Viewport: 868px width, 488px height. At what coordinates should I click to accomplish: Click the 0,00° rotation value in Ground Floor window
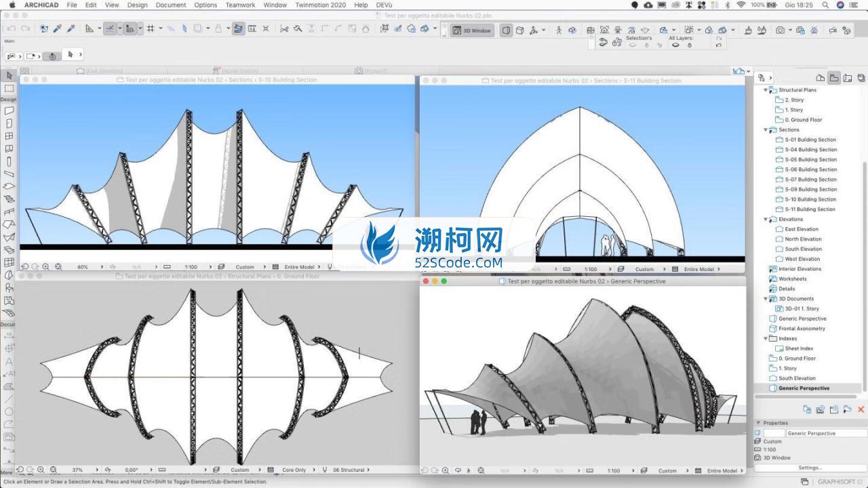(131, 470)
